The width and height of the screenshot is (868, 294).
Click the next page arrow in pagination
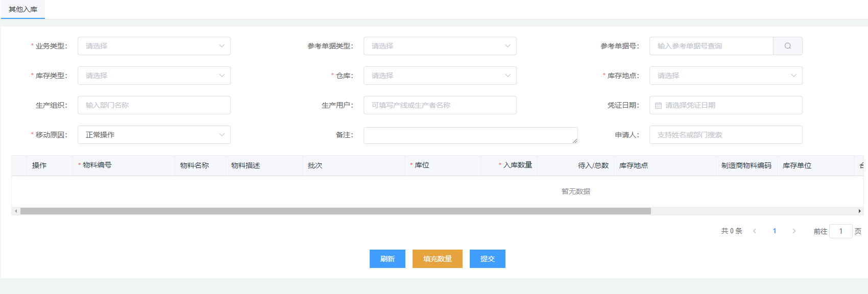[x=794, y=231]
